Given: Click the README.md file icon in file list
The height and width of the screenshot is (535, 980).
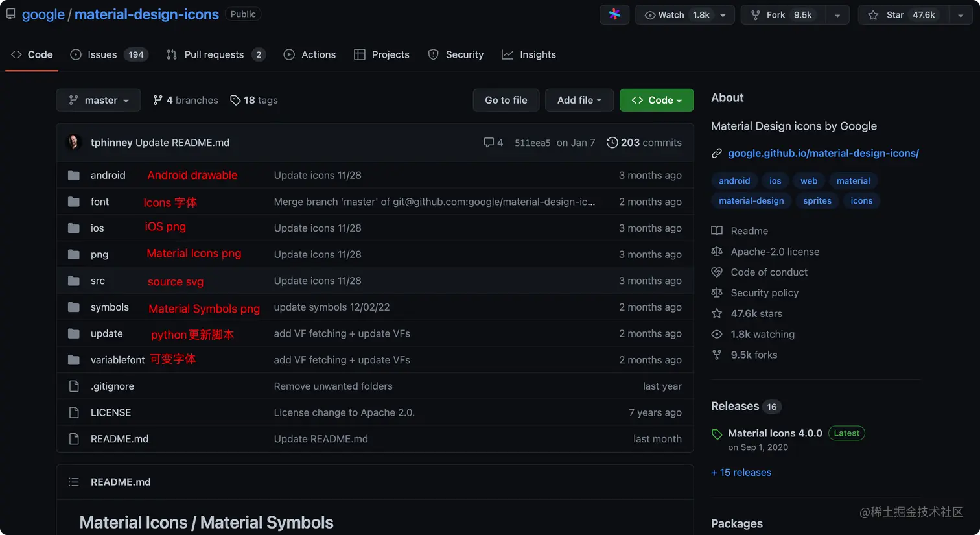Looking at the screenshot, I should click(x=74, y=439).
